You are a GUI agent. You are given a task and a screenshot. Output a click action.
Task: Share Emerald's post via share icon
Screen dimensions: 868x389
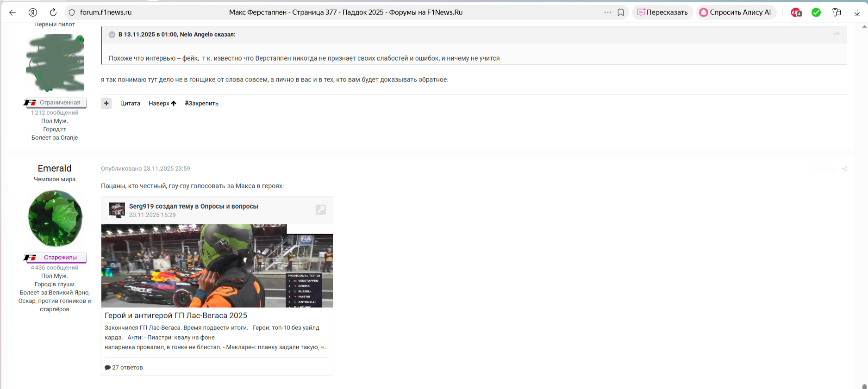[x=844, y=169]
